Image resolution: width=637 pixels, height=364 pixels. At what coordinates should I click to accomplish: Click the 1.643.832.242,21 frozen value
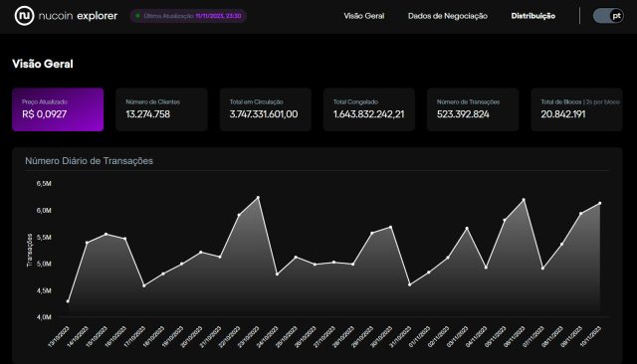[x=369, y=114]
